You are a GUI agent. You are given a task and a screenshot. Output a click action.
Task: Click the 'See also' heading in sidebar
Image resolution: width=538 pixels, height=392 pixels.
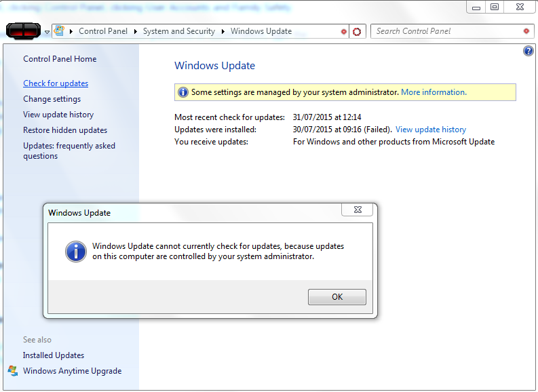[37, 340]
